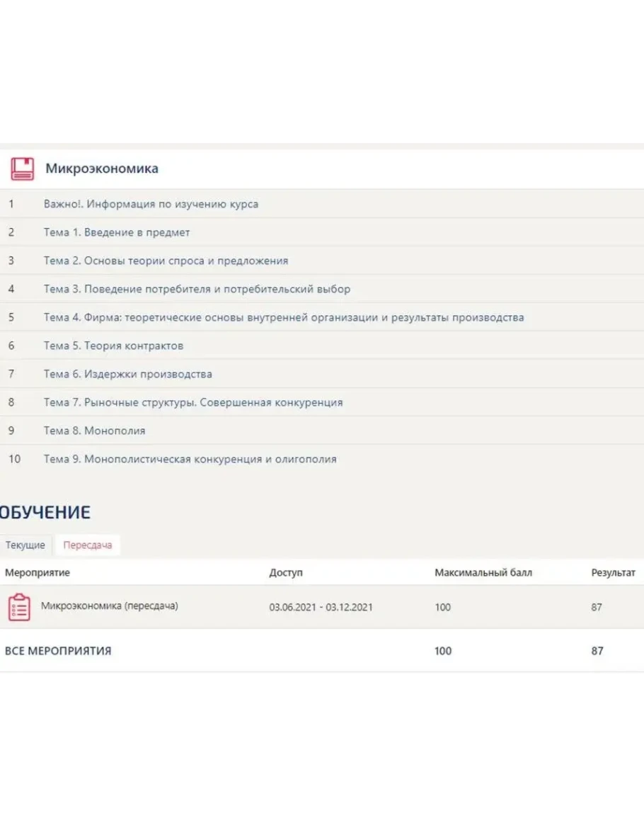
Task: Click the Доступ column header
Action: coord(285,572)
